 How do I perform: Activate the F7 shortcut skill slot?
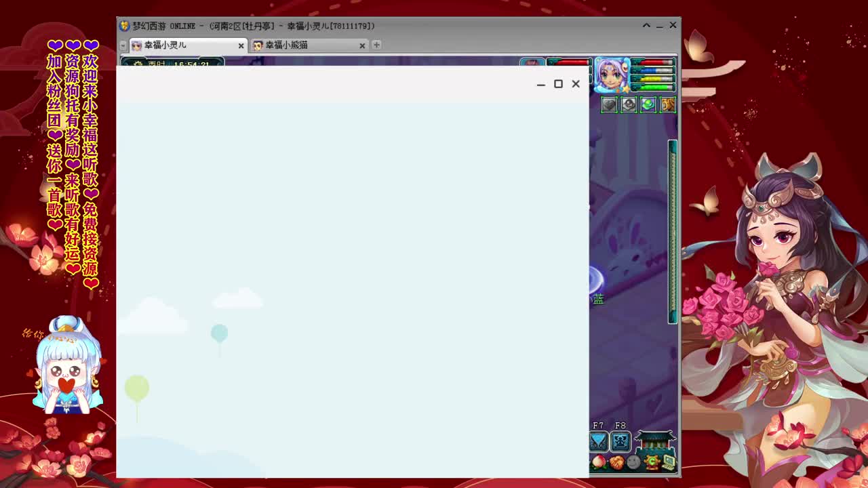click(598, 441)
